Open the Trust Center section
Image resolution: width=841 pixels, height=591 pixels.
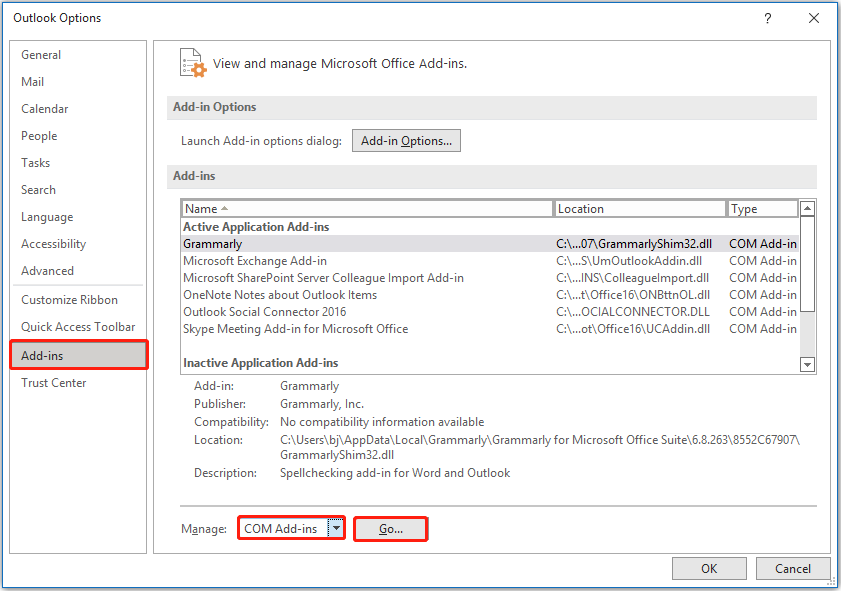click(53, 382)
